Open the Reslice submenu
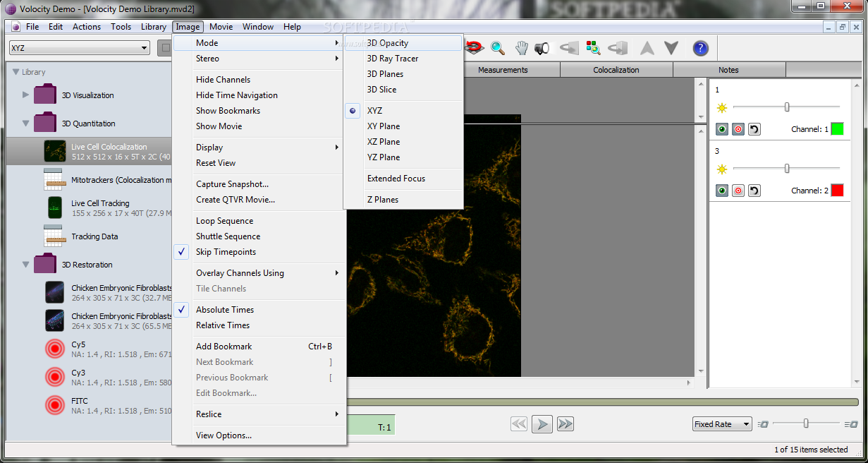The height and width of the screenshot is (463, 868). tap(259, 414)
